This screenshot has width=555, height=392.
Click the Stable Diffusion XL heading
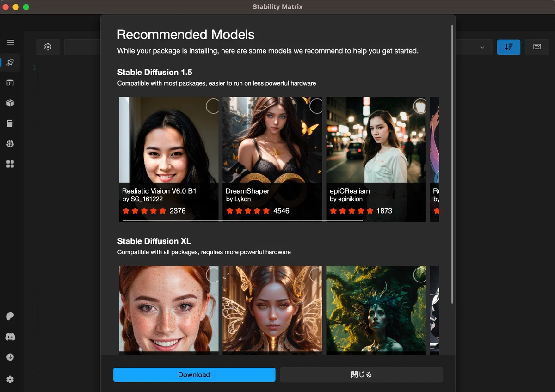154,241
